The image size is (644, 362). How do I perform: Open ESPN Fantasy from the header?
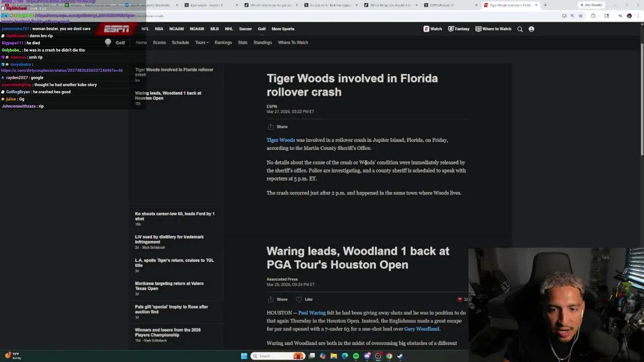[x=458, y=29]
